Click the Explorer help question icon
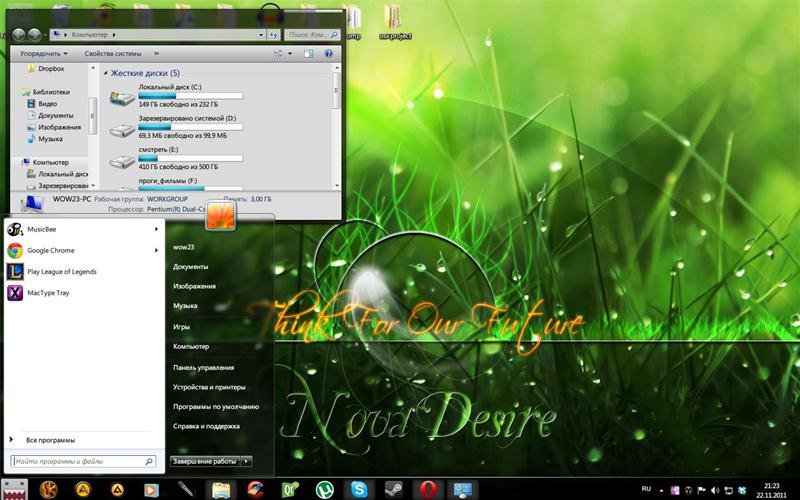Viewport: 800px width, 500px height. [x=329, y=54]
